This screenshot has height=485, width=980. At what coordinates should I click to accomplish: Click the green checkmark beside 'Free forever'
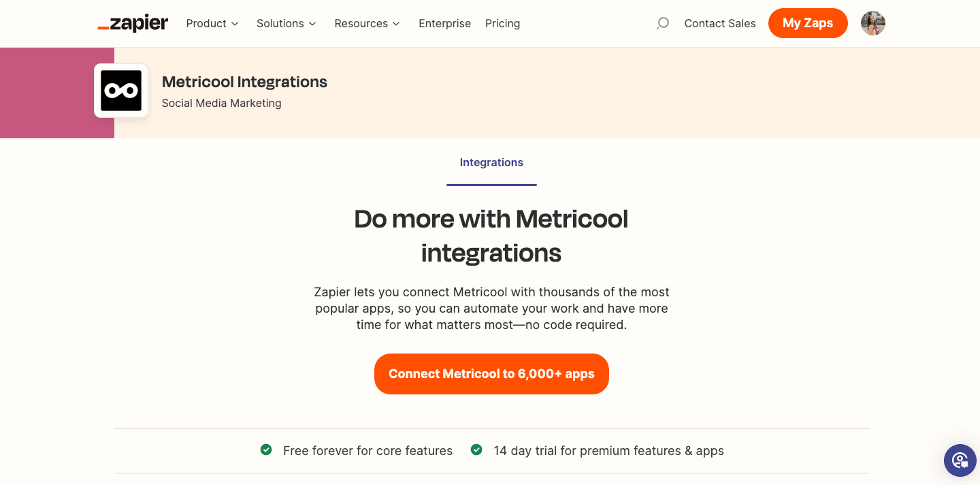[266, 450]
